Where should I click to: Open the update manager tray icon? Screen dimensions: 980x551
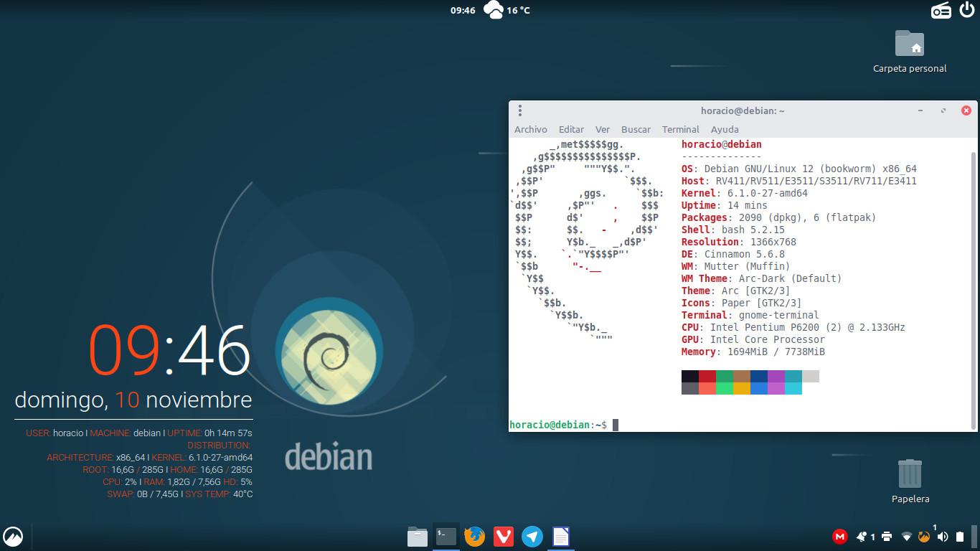924,536
